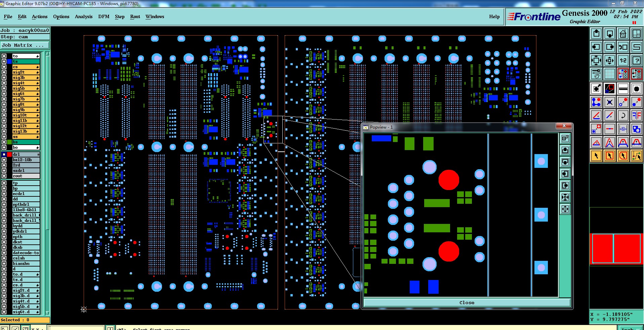Expand the drl layer grid icon
The image size is (644, 330).
[38, 154]
